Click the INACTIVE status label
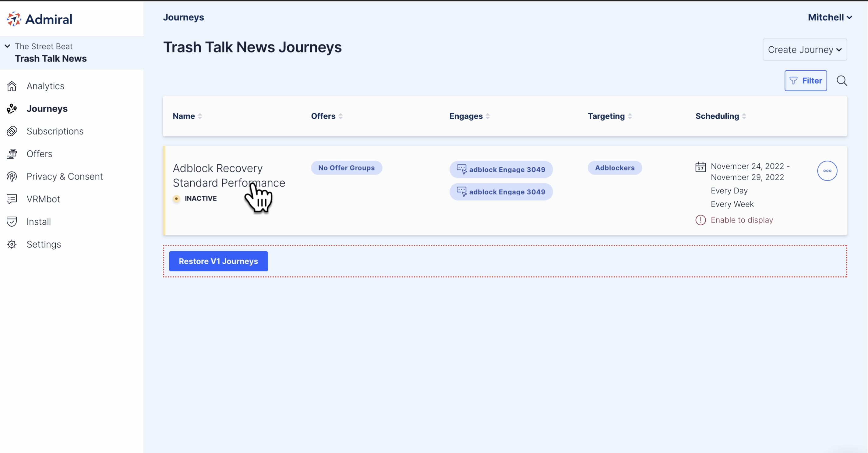Screen dimensions: 868x453 201,198
